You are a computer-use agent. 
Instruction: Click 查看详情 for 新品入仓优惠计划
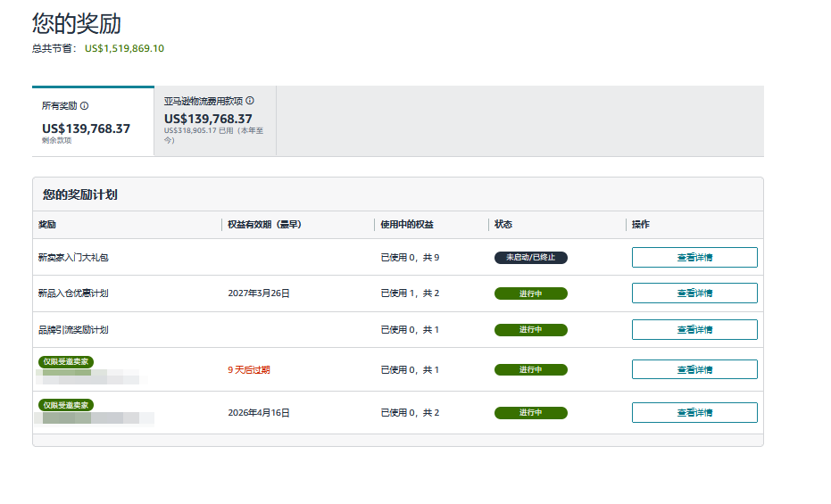pyautogui.click(x=694, y=293)
